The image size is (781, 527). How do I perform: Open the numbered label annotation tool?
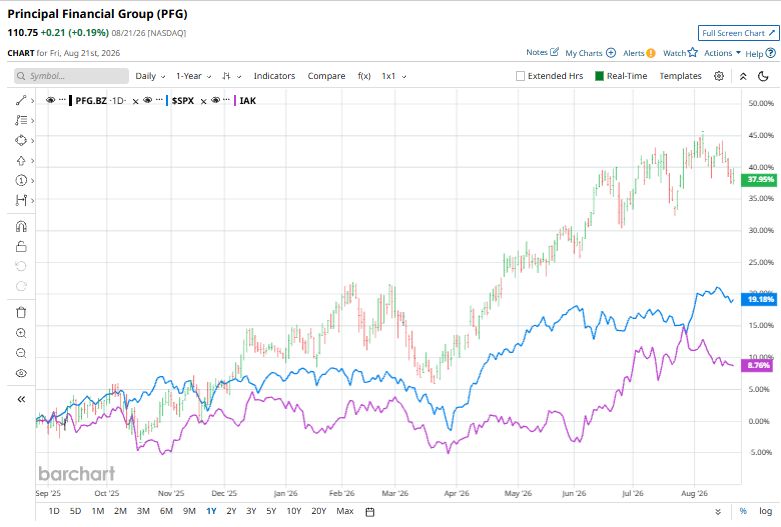click(20, 180)
